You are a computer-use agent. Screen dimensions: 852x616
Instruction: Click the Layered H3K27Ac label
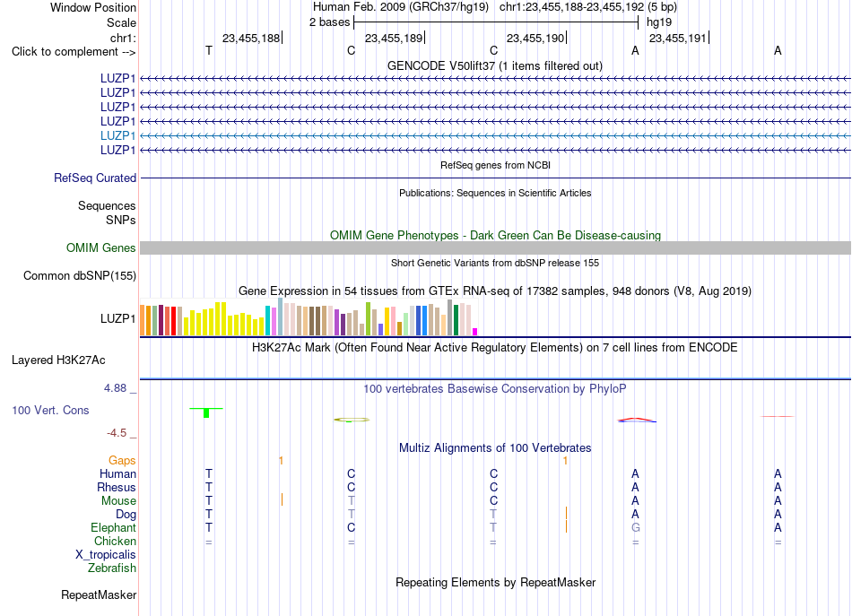point(58,360)
